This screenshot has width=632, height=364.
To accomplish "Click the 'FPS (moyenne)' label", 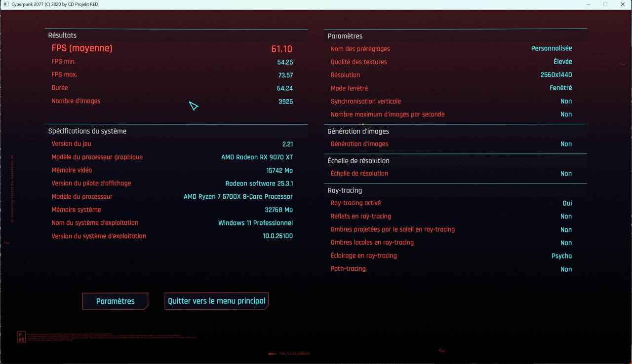I will pyautogui.click(x=82, y=48).
